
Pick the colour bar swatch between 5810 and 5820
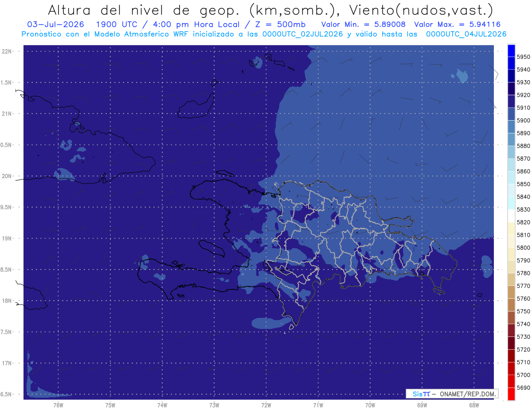[511, 229]
